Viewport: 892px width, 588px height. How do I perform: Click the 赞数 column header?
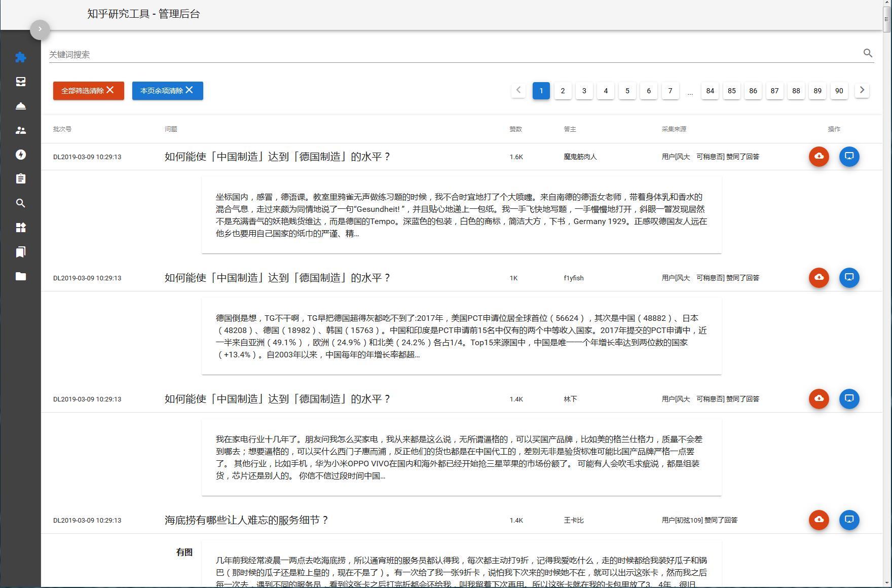[516, 129]
